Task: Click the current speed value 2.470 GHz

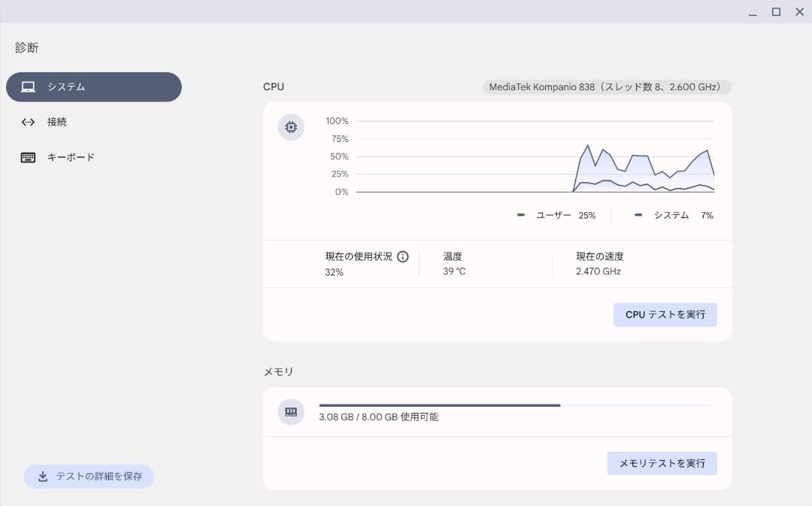Action: pyautogui.click(x=598, y=271)
